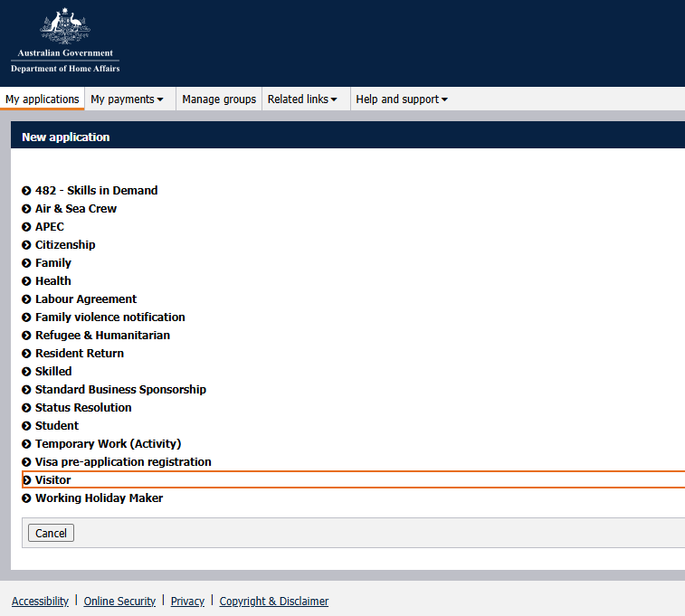Switch to the My applications tab
This screenshot has width=685, height=616.
[43, 100]
